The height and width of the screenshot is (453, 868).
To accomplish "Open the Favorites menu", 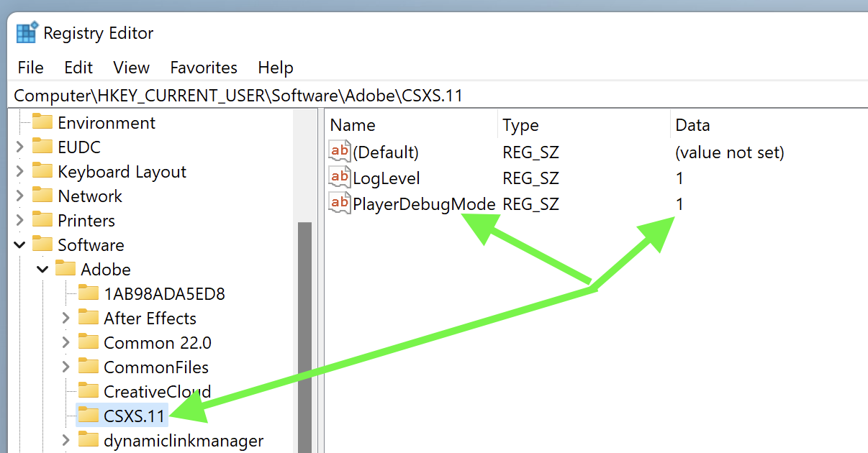I will pos(204,68).
